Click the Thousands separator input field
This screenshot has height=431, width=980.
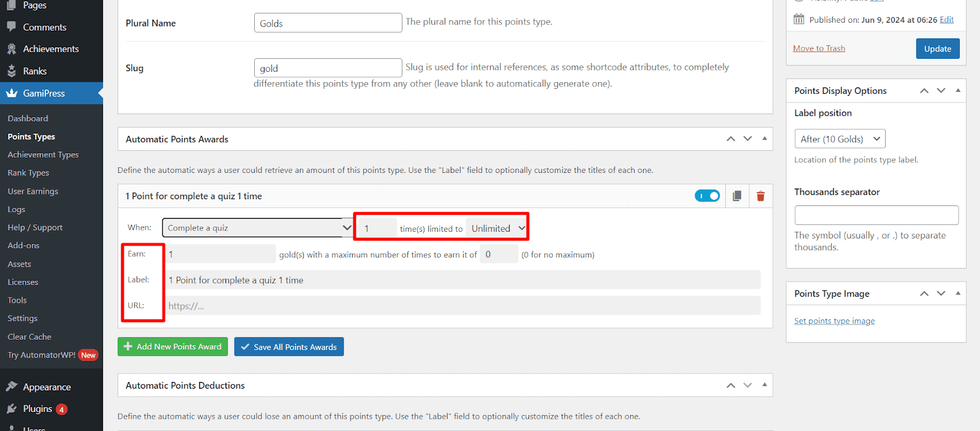876,215
